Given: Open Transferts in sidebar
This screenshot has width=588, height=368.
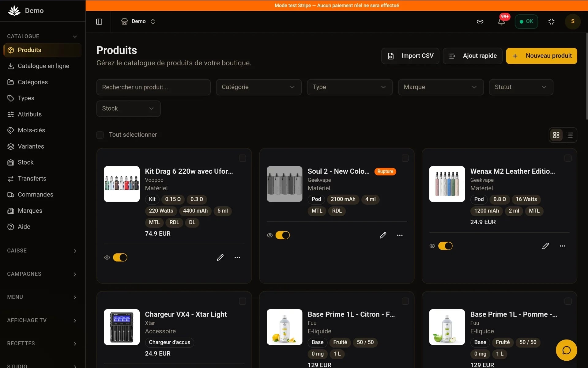Looking at the screenshot, I should [42, 179].
